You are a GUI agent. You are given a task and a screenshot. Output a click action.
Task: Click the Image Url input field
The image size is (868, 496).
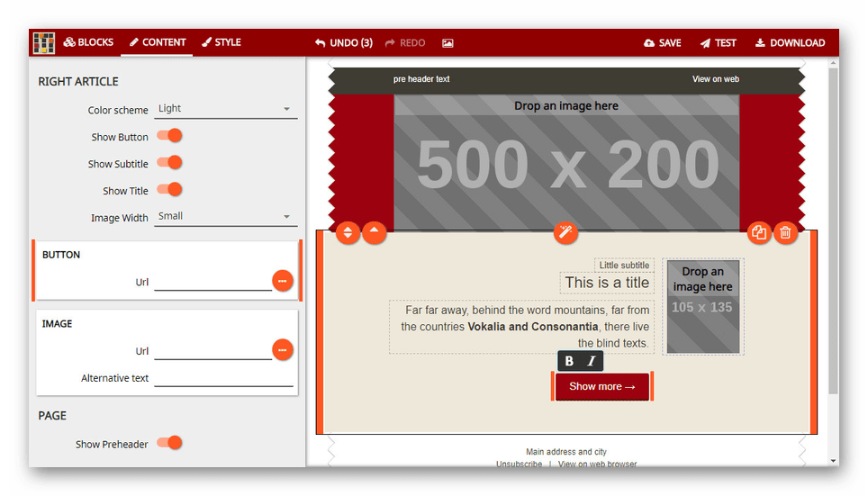click(212, 351)
